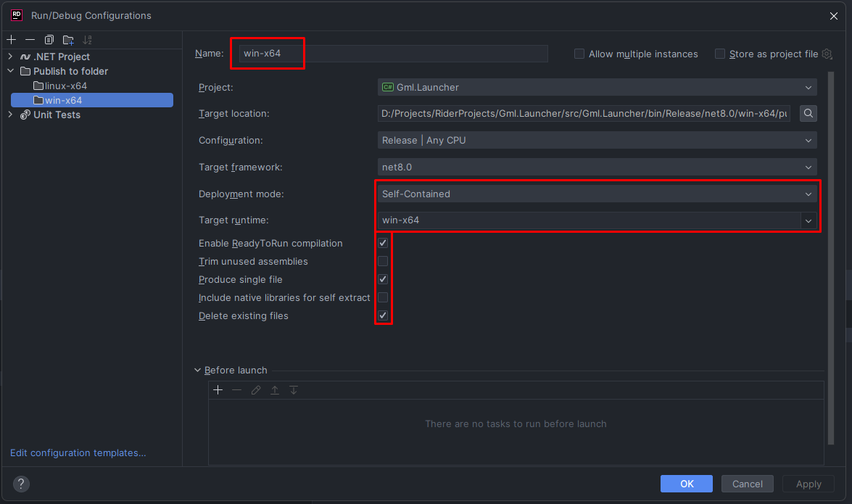This screenshot has width=852, height=504.
Task: Create a new configuration folder
Action: point(68,40)
